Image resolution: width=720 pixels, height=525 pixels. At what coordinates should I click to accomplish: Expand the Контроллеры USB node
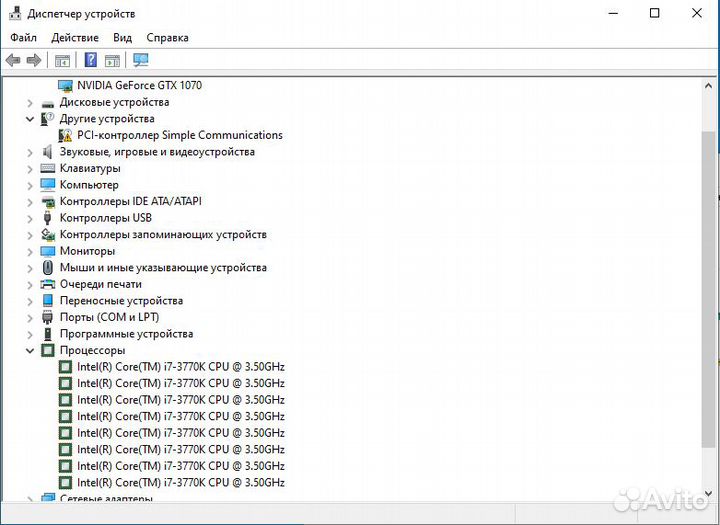pyautogui.click(x=30, y=218)
